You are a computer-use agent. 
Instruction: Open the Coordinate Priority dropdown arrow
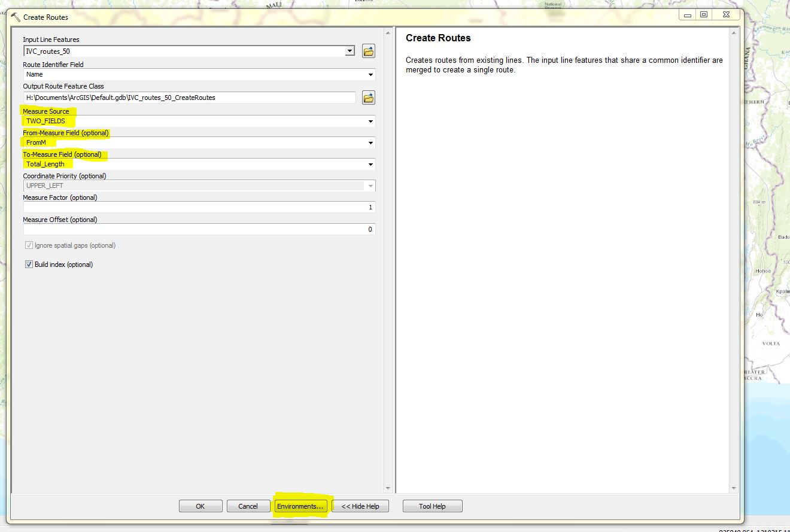(x=371, y=186)
